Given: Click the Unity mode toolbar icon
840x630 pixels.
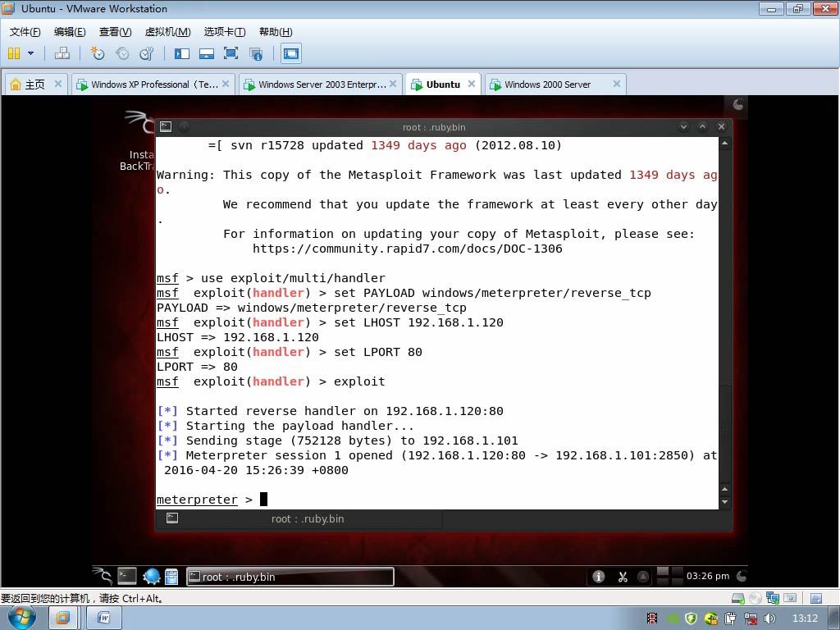Looking at the screenshot, I should point(256,53).
